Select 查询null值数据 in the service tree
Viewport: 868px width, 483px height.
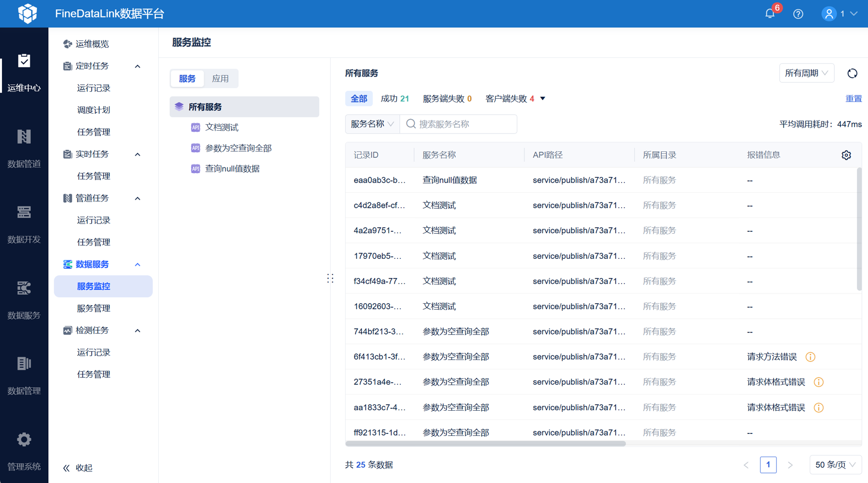coord(232,169)
